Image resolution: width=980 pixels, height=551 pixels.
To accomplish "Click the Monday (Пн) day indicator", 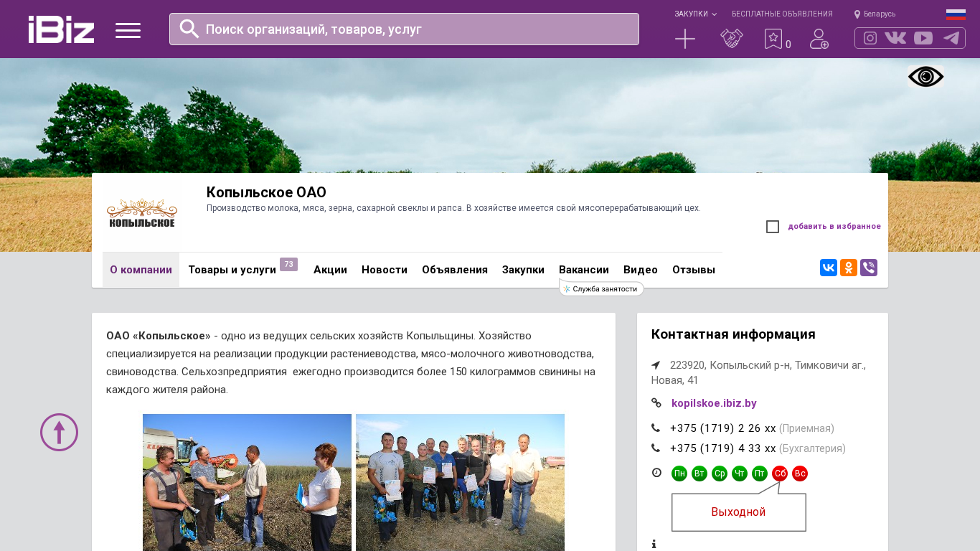I will coord(679,474).
